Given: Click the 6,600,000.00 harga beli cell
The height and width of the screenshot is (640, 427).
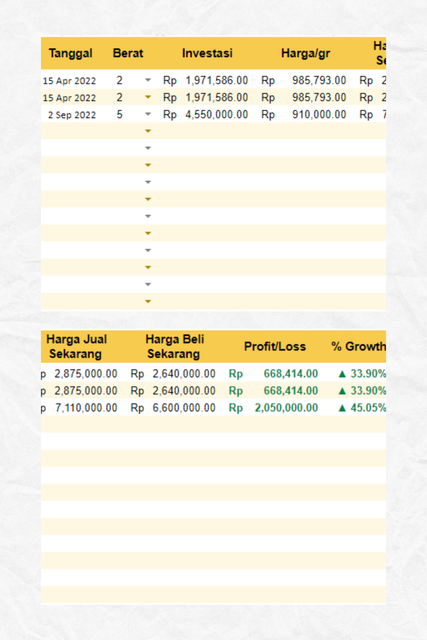Looking at the screenshot, I should [x=173, y=408].
